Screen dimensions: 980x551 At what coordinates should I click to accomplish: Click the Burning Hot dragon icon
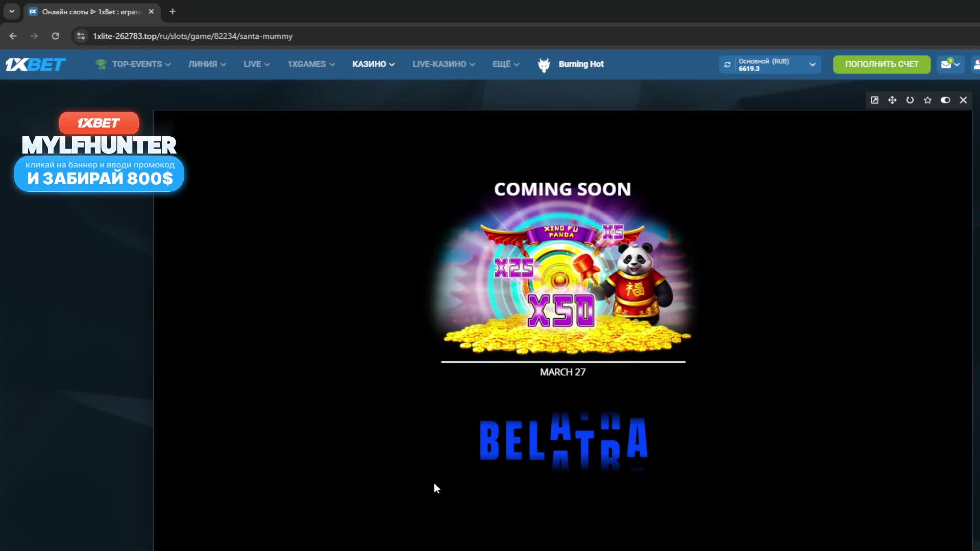544,65
